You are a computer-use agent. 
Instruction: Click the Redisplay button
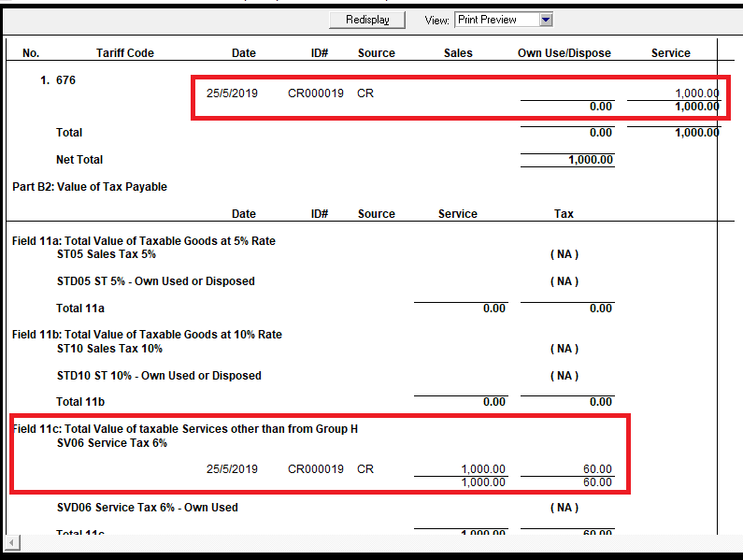(367, 20)
